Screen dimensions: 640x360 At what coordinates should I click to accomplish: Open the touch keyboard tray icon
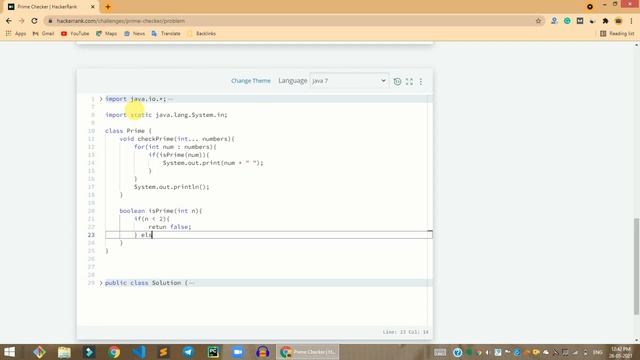(440, 352)
